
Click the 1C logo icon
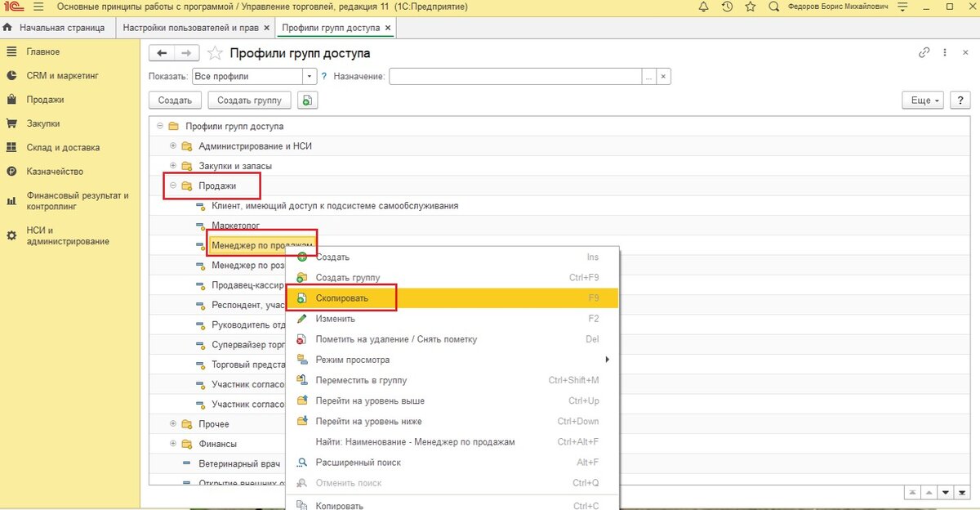pyautogui.click(x=12, y=7)
